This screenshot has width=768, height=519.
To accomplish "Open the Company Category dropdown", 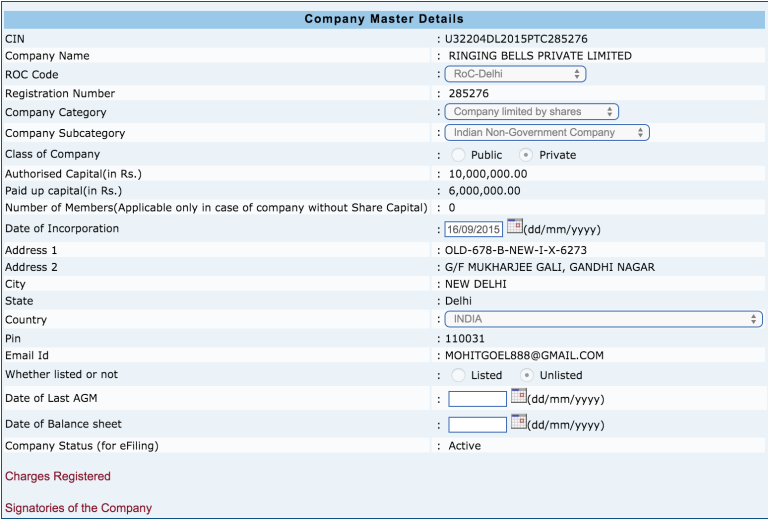I will pyautogui.click(x=531, y=112).
